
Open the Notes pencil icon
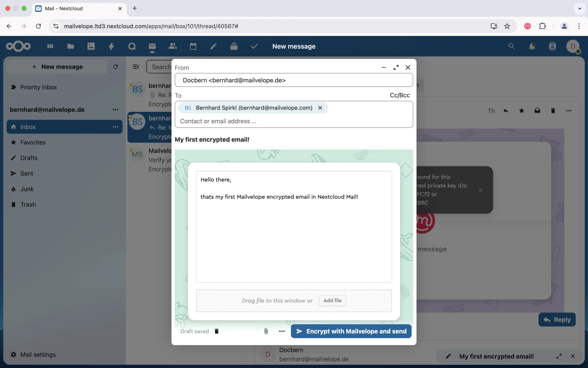point(213,46)
